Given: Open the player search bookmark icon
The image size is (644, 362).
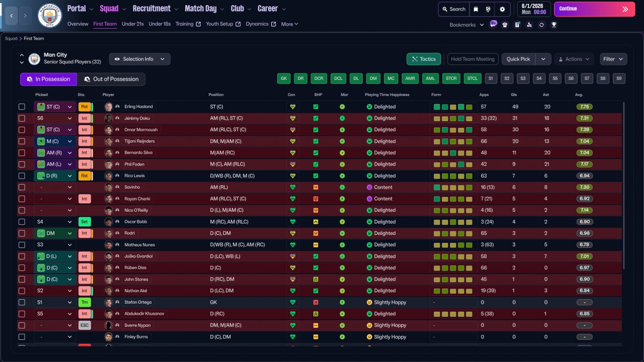Looking at the screenshot, I should click(x=529, y=25).
